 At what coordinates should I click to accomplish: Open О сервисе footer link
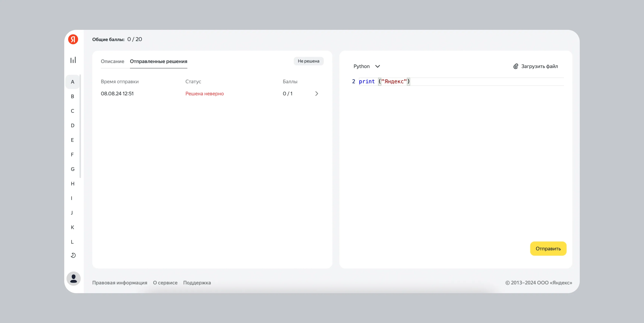pos(165,283)
